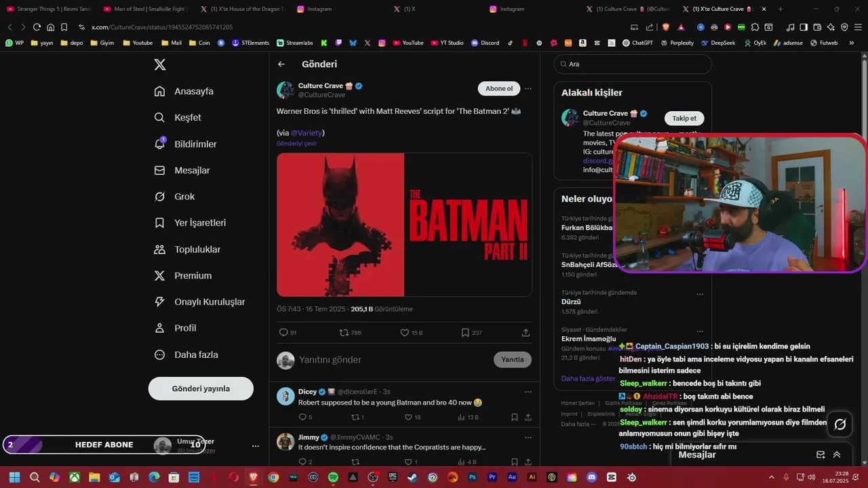
Task: Expand the Mesajlar drawer chevrons
Action: [837, 455]
